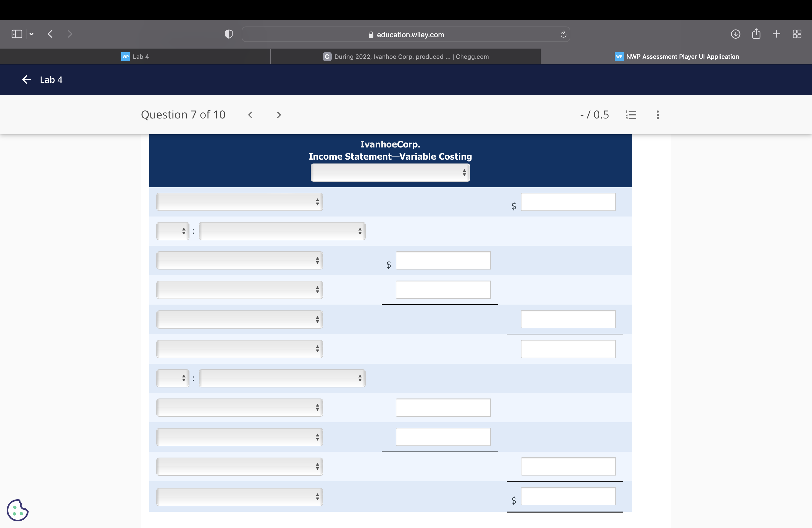Click the top dollar amount input field

pyautogui.click(x=568, y=202)
